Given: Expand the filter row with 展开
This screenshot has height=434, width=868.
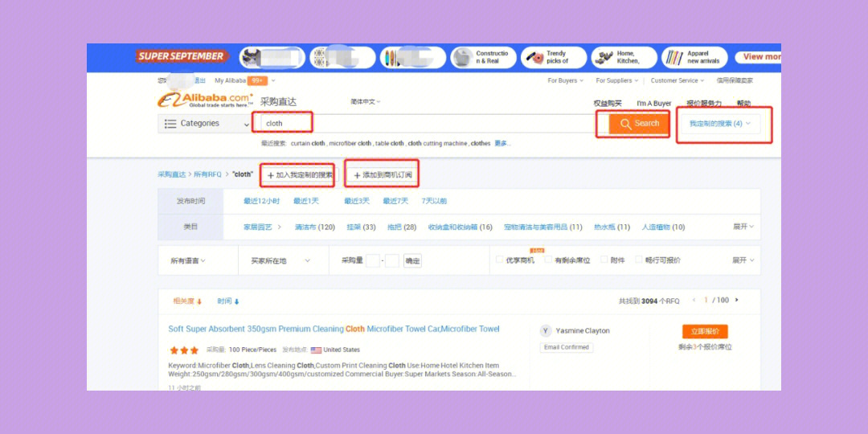Looking at the screenshot, I should point(743,260).
